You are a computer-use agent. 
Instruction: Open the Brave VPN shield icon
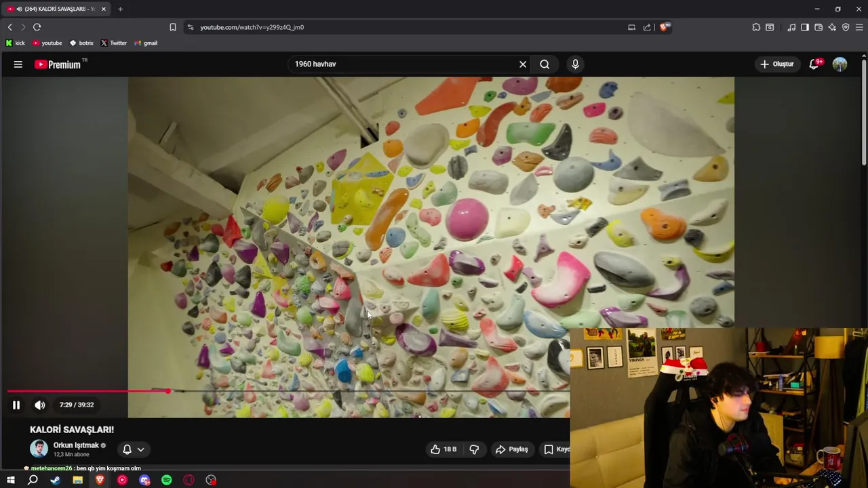(x=846, y=27)
